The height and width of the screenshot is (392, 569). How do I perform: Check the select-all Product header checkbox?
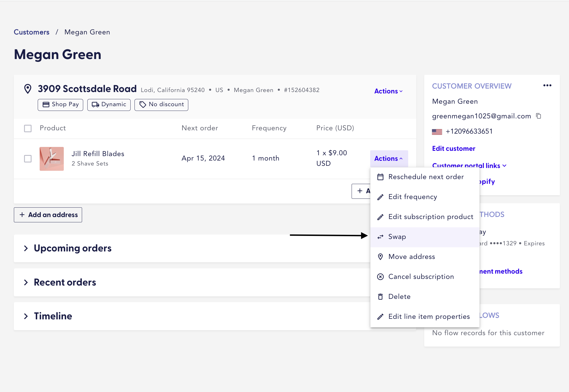click(x=28, y=128)
